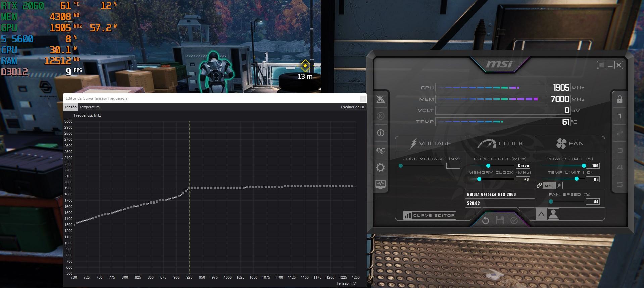Open the hardware monitor icon
The width and height of the screenshot is (644, 288).
[380, 184]
